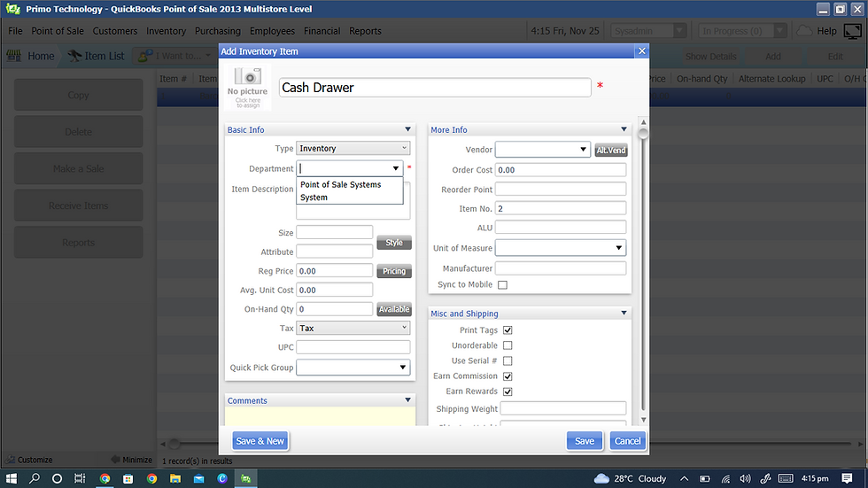Open Cortana circle in the taskbar
868x488 pixels.
tap(57, 478)
